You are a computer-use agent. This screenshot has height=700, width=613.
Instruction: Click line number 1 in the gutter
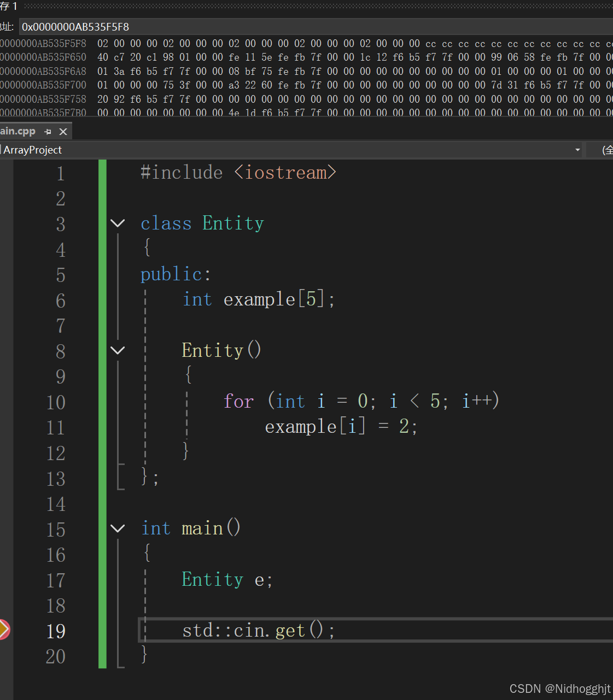click(x=61, y=173)
